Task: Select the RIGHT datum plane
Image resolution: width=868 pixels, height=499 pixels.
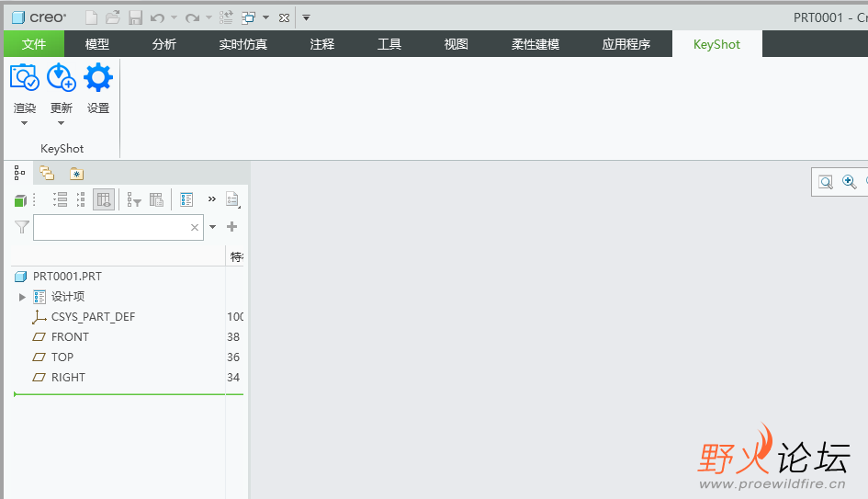Action: [68, 377]
